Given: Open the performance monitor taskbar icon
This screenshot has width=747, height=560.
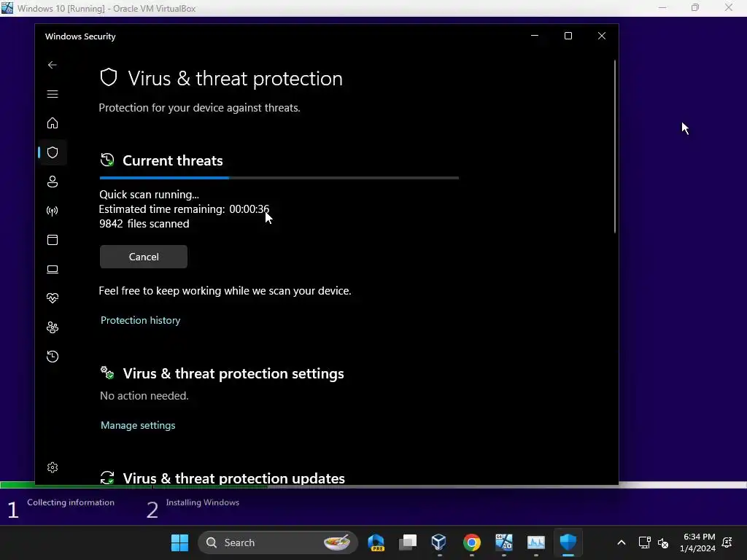Looking at the screenshot, I should tap(536, 542).
